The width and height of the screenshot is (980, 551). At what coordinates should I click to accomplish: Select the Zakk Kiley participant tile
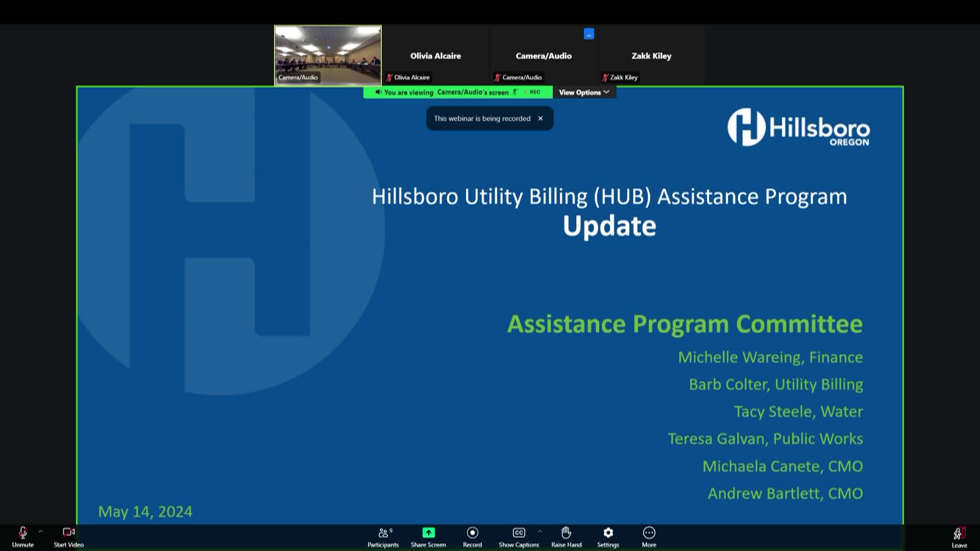(x=651, y=55)
